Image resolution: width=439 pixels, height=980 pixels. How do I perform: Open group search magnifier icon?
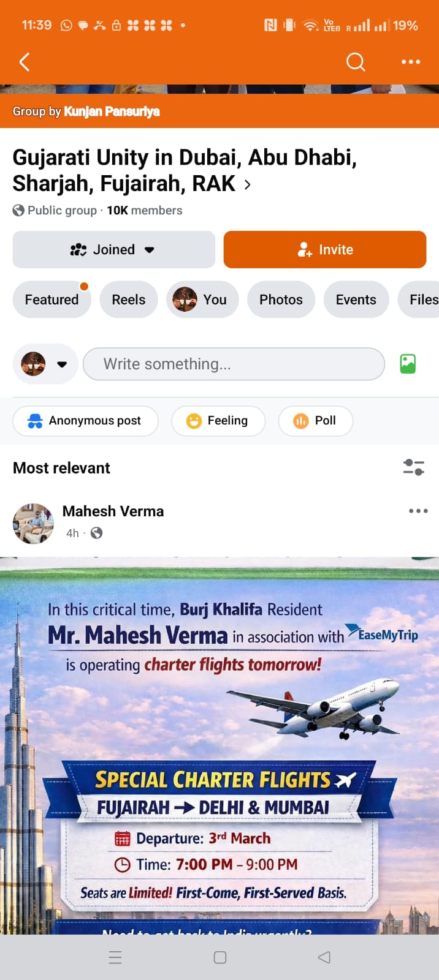[x=356, y=62]
